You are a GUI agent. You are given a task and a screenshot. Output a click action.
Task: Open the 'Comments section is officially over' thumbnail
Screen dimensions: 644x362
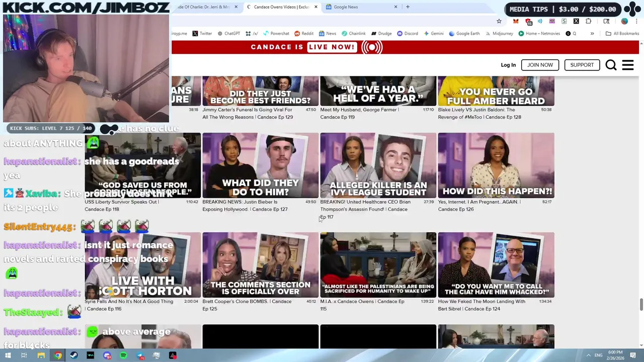pyautogui.click(x=260, y=265)
